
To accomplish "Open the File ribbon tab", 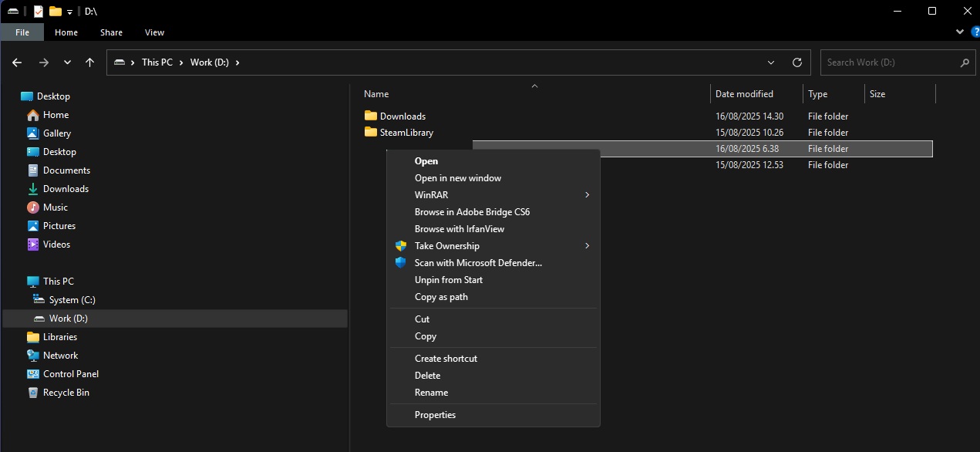I will [22, 32].
